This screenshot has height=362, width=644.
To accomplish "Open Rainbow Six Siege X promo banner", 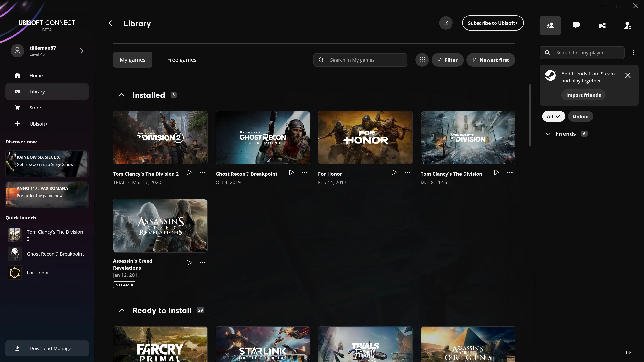I will click(47, 164).
